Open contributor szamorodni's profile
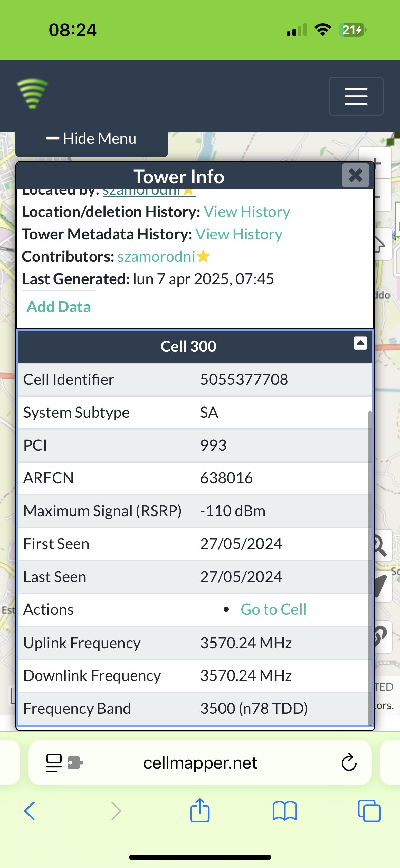Viewport: 400px width, 868px height. 156,257
